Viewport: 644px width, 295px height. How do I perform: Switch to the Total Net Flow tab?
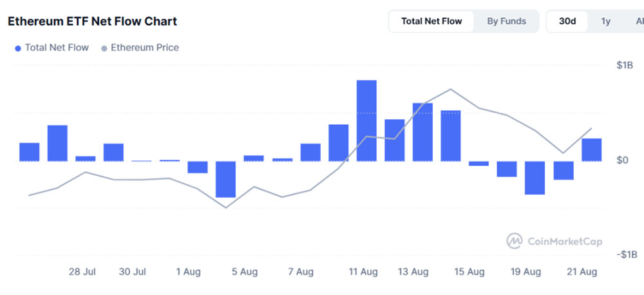click(431, 21)
